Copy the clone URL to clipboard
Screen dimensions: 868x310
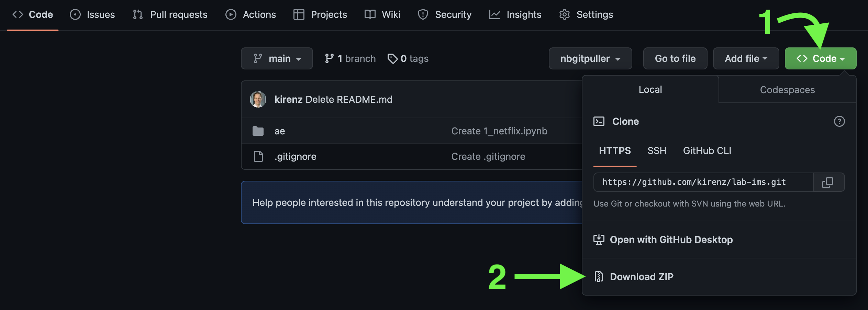pos(828,182)
